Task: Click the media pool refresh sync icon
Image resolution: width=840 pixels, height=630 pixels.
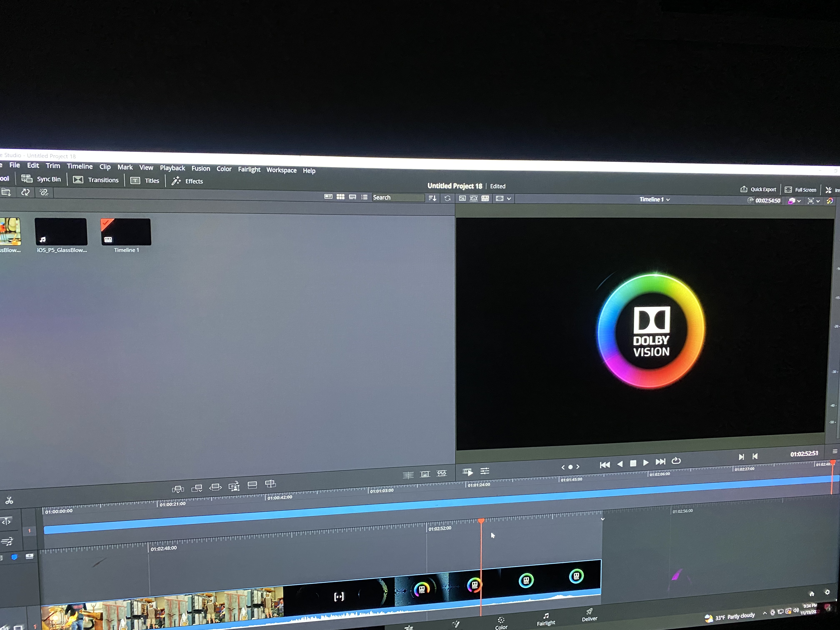Action: tap(448, 198)
